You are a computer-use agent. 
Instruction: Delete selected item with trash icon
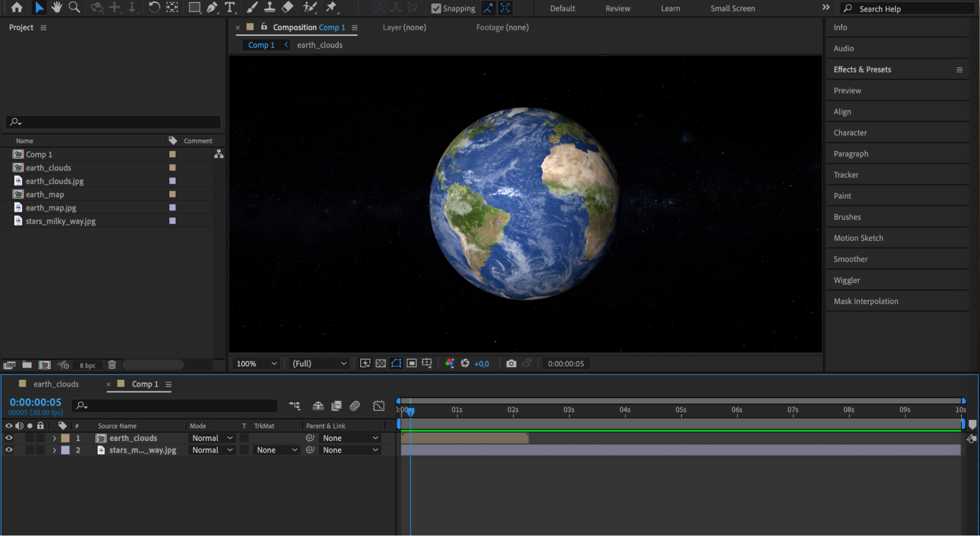point(112,365)
